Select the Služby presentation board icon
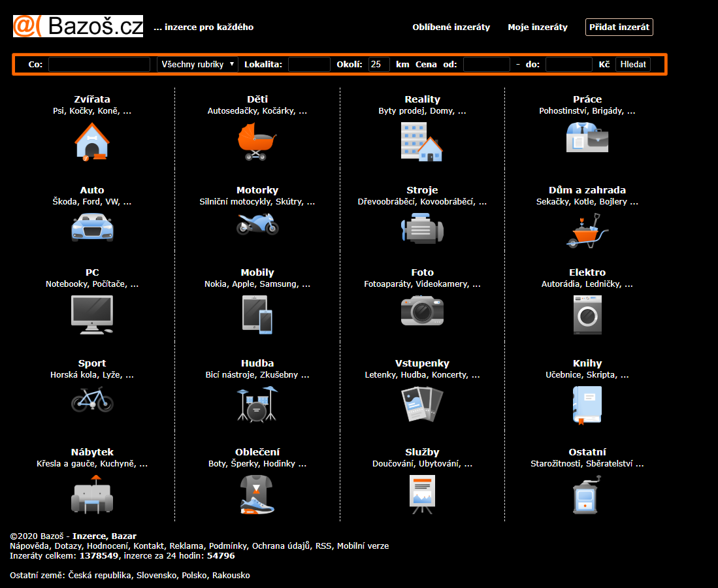 (422, 494)
